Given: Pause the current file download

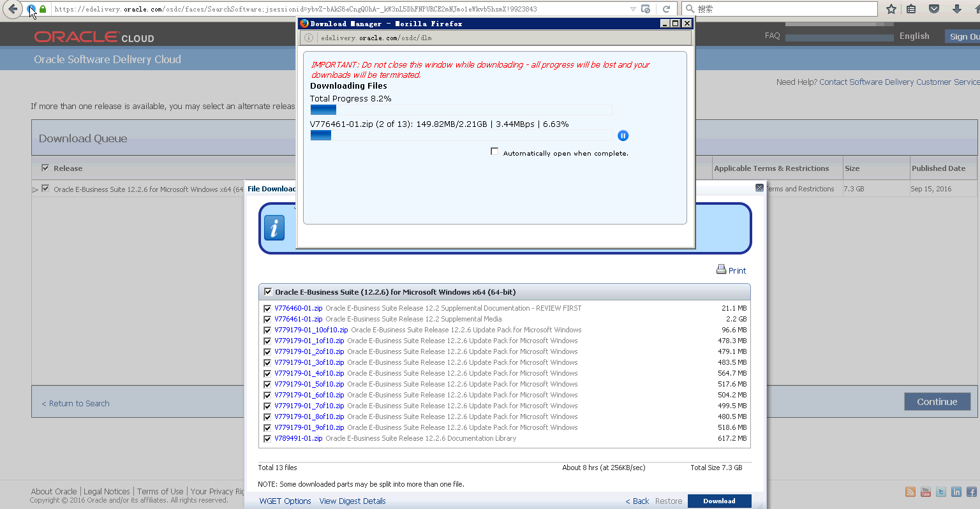Looking at the screenshot, I should pos(623,135).
